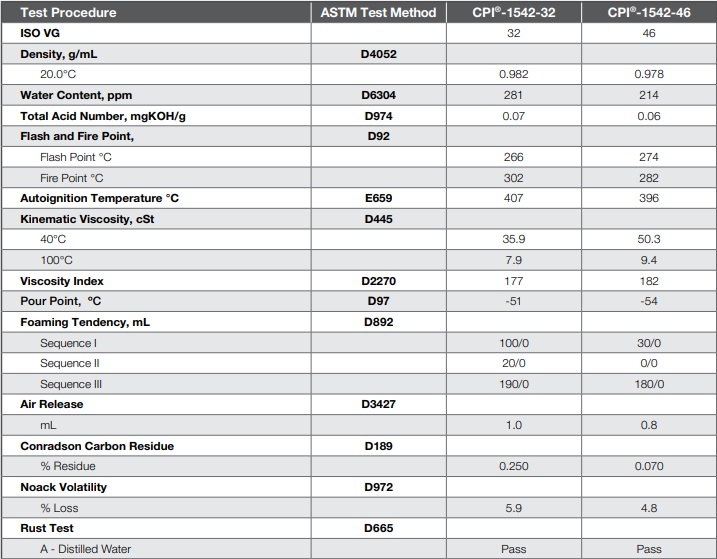Click the 50.3 viscosity value at 40°C
Viewport: 717px width, 559px height.
click(x=648, y=240)
